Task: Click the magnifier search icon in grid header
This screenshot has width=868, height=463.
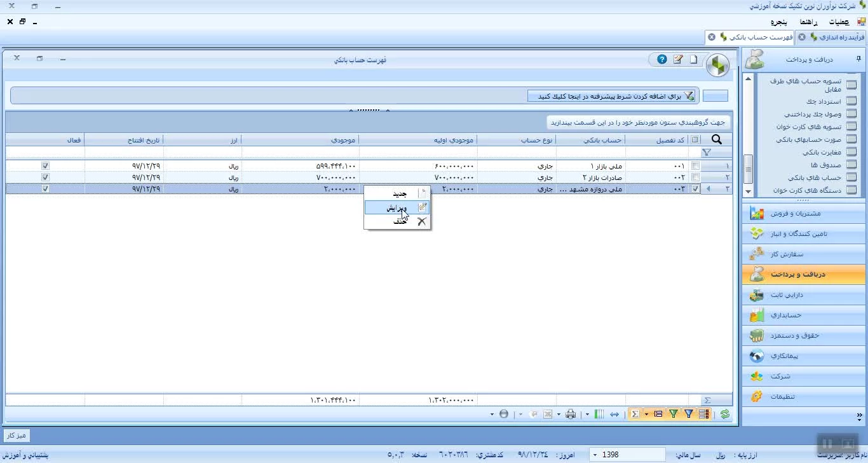Action: pos(717,140)
